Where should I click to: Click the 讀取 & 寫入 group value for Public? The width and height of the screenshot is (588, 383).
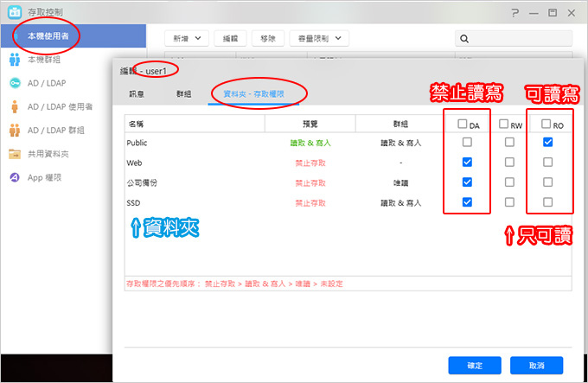(x=401, y=143)
